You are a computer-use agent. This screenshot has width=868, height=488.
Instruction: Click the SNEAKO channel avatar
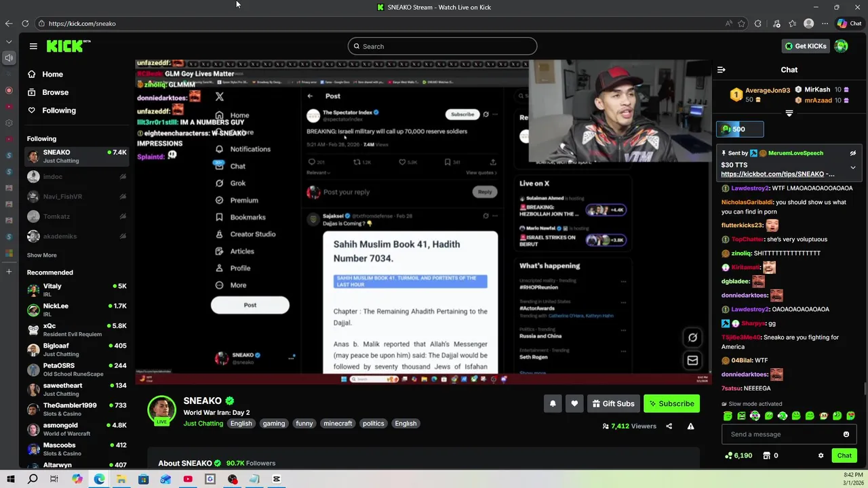pos(161,409)
